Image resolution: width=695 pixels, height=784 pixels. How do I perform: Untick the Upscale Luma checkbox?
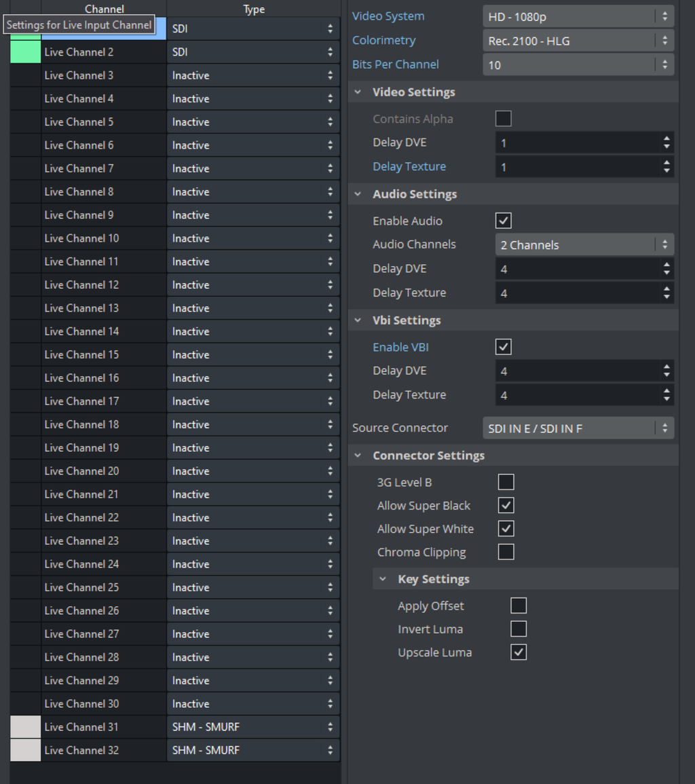tap(519, 652)
